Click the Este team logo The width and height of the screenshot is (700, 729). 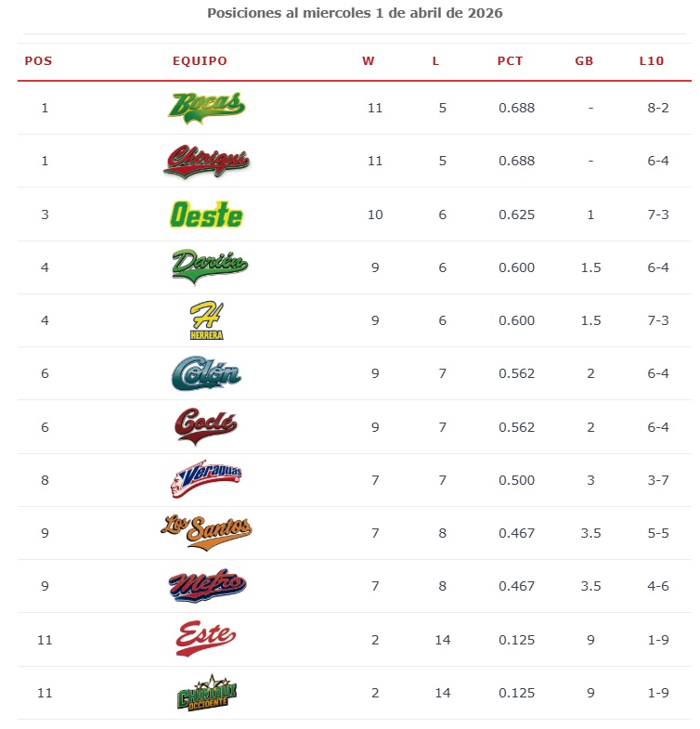coord(206,640)
